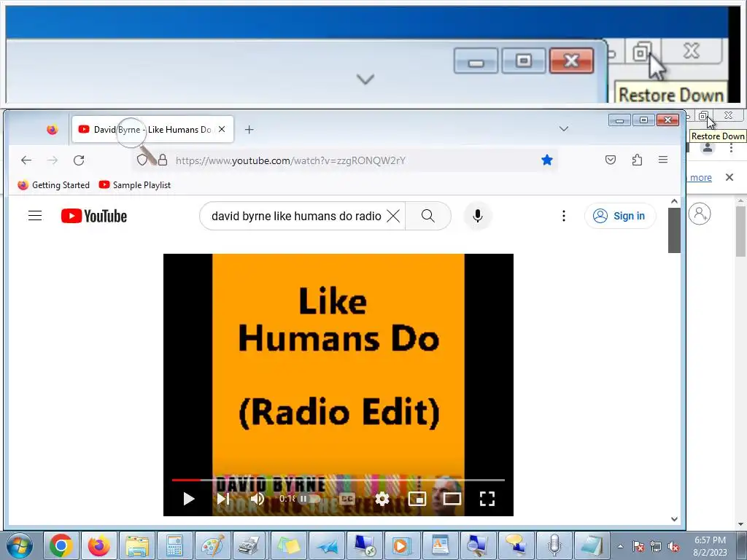Open the video player settings gear
Viewport: 747px width, 560px height.
(382, 499)
